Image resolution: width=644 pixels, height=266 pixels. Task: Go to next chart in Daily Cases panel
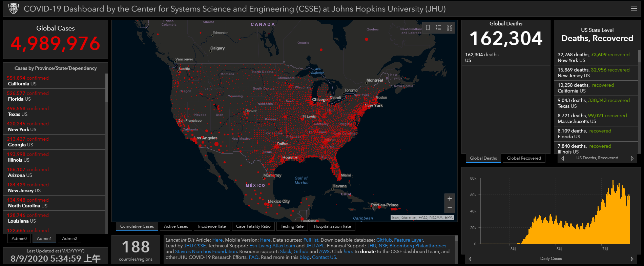632,259
